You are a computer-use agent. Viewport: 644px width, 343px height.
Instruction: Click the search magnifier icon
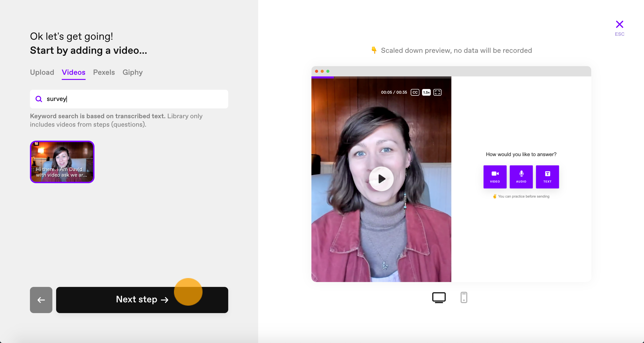39,99
